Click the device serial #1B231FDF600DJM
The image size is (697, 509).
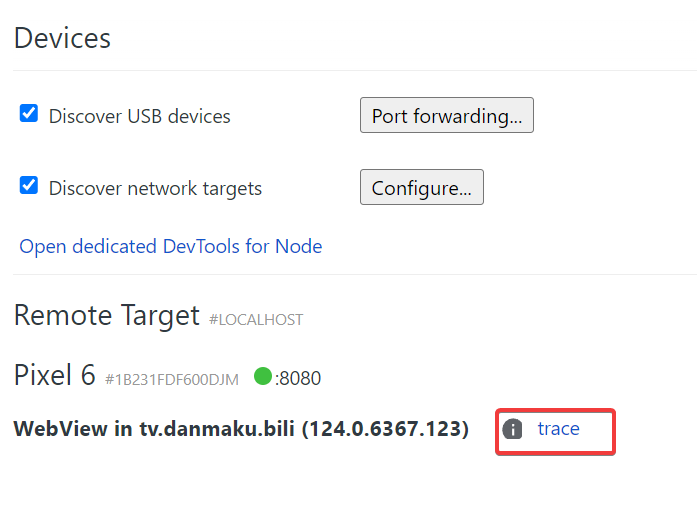[x=172, y=380]
